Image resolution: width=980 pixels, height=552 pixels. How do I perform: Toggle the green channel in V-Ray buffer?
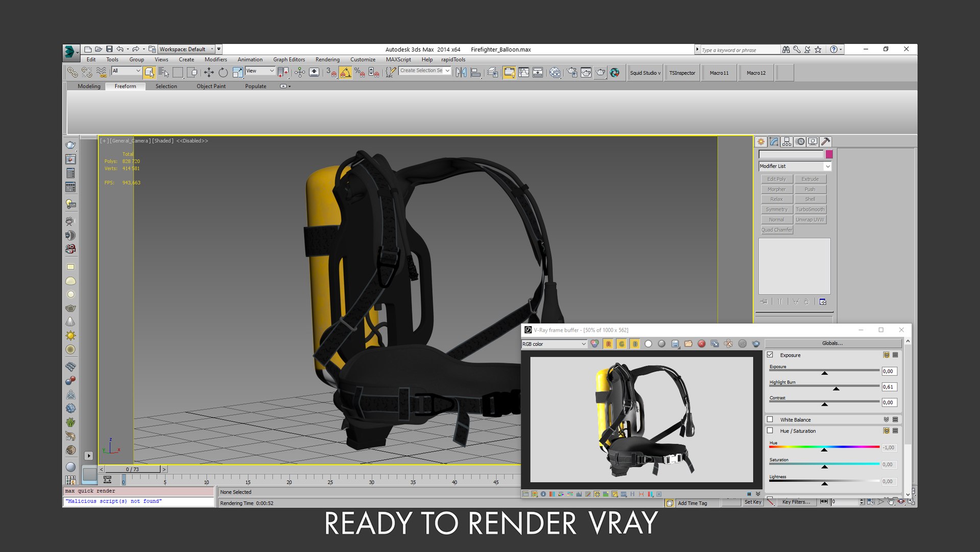point(622,344)
